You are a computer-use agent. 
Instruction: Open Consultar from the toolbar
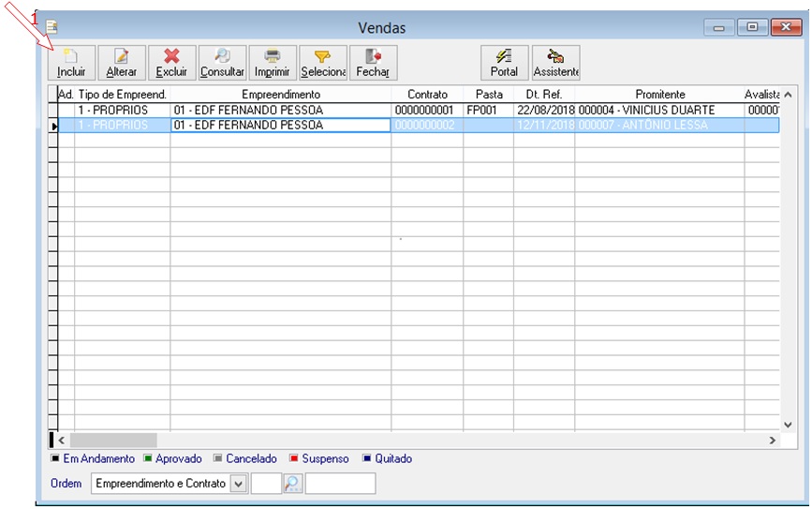(222, 63)
